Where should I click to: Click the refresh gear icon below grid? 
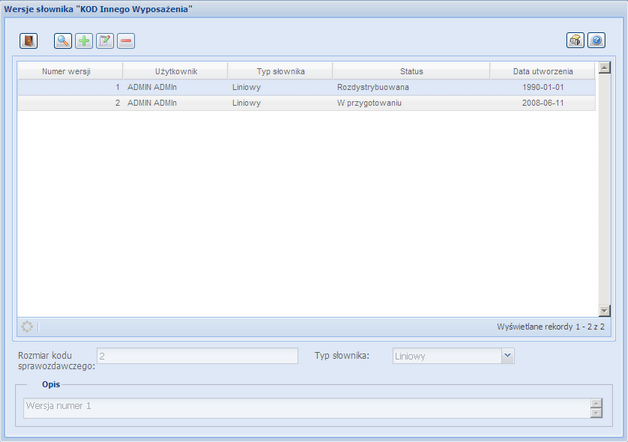pyautogui.click(x=27, y=327)
